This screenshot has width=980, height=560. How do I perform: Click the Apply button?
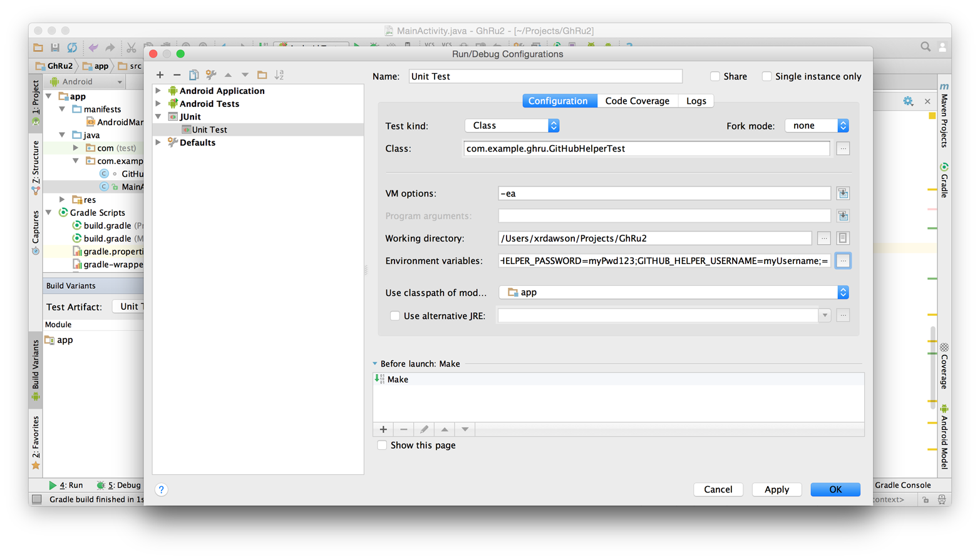[x=776, y=489]
